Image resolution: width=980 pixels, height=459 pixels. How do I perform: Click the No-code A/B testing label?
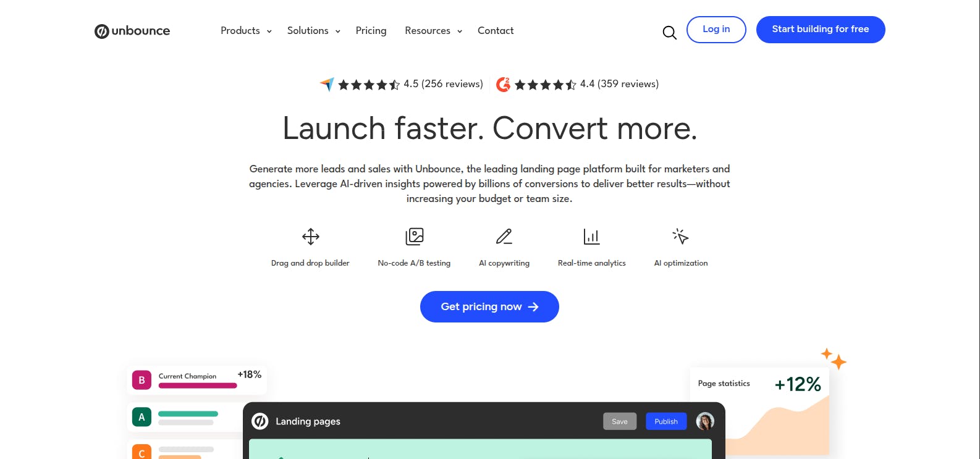click(x=414, y=263)
